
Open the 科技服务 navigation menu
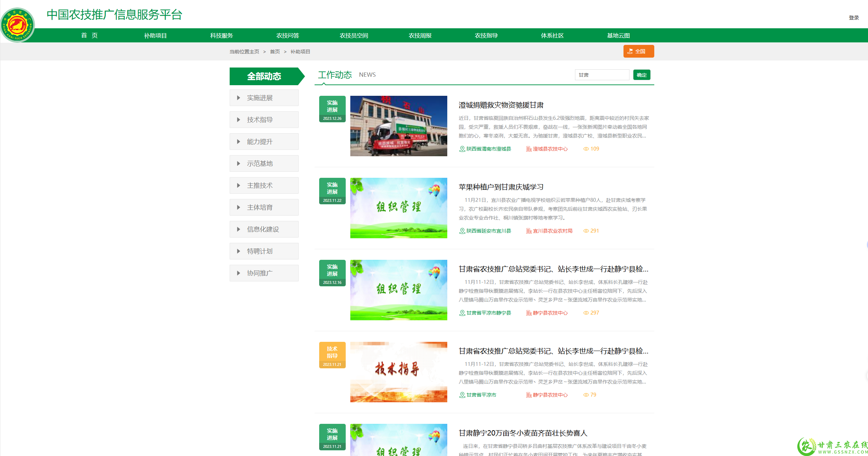222,35
